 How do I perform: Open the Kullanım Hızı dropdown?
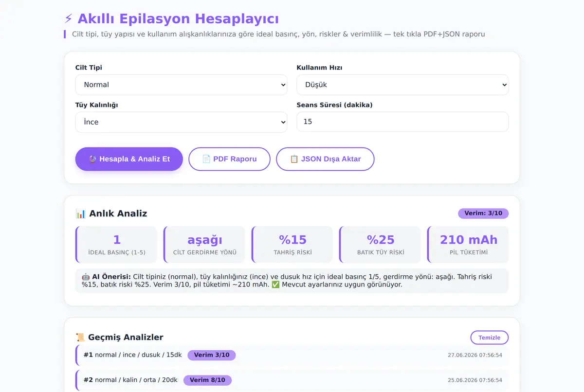(402, 85)
